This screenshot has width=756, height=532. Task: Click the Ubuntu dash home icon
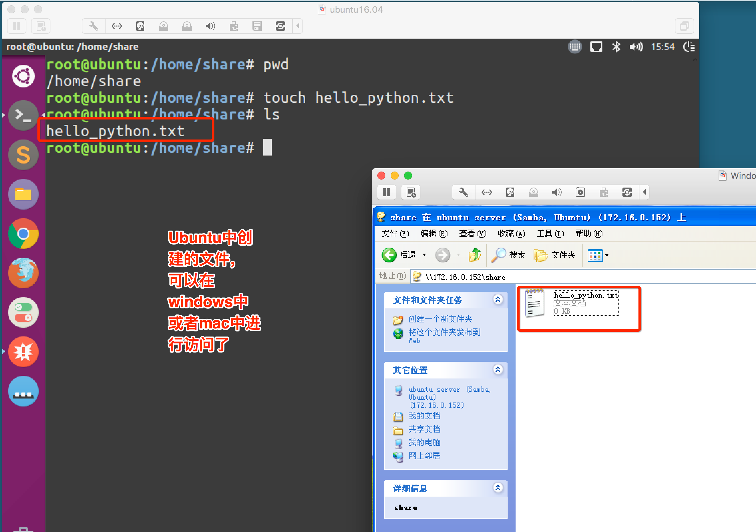tap(23, 76)
